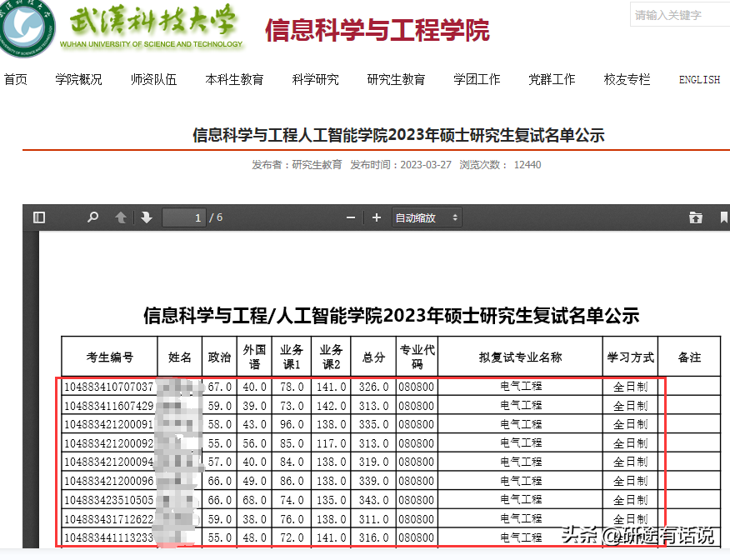Image resolution: width=730 pixels, height=560 pixels.
Task: Click the 业务课2 column header
Action: [331, 357]
